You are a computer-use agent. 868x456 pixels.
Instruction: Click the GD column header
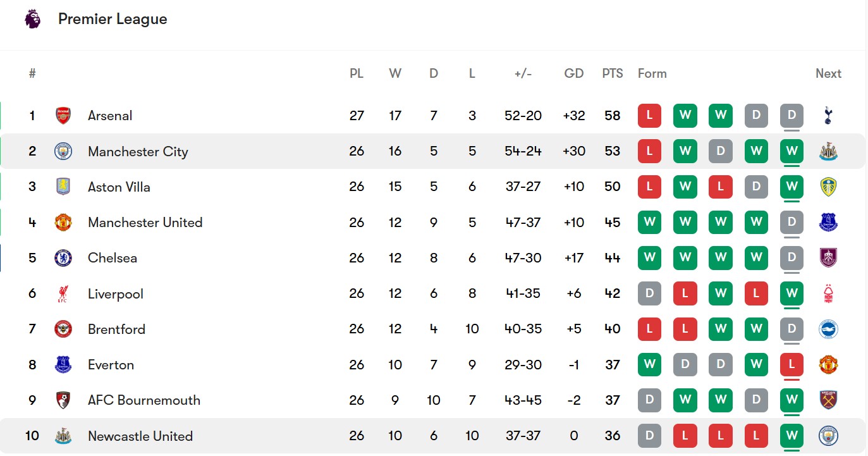pos(573,73)
